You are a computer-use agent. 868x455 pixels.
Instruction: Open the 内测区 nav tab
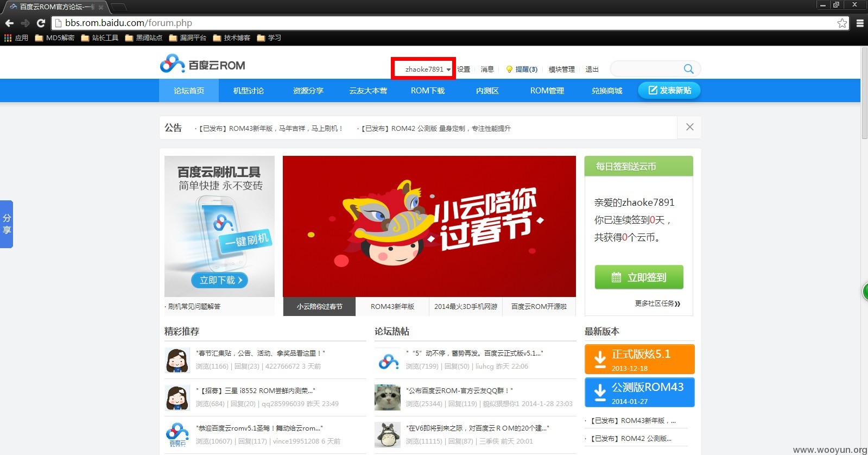(x=487, y=91)
